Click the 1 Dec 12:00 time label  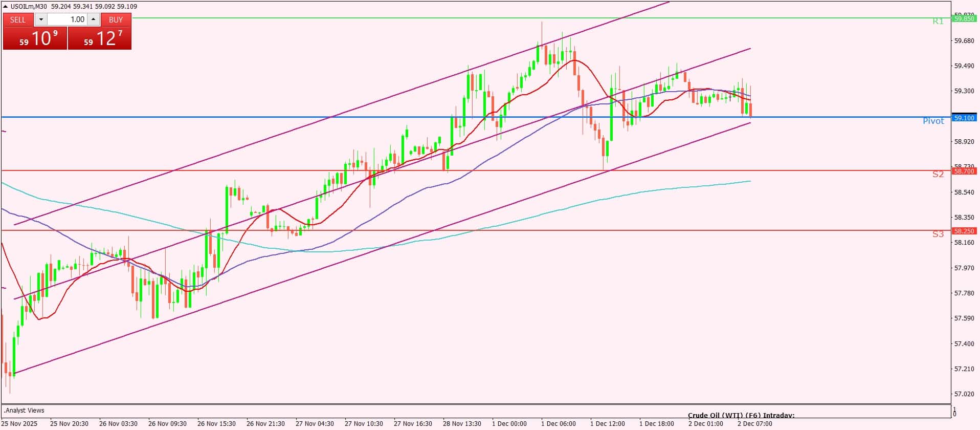tap(608, 424)
